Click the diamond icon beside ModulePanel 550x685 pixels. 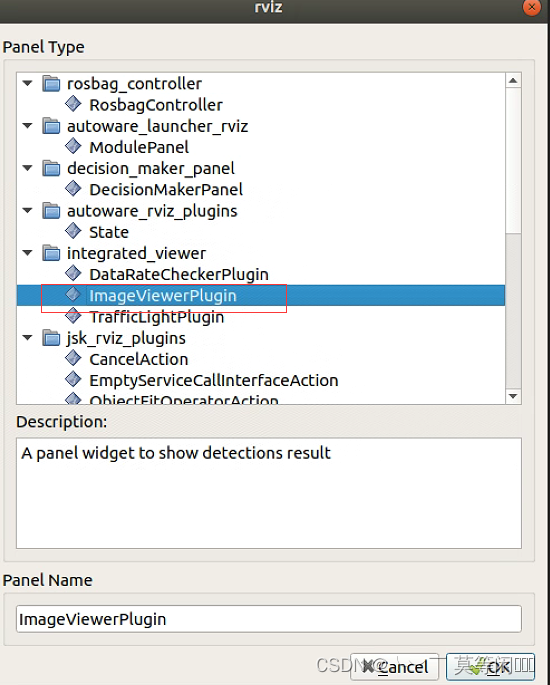(x=73, y=146)
